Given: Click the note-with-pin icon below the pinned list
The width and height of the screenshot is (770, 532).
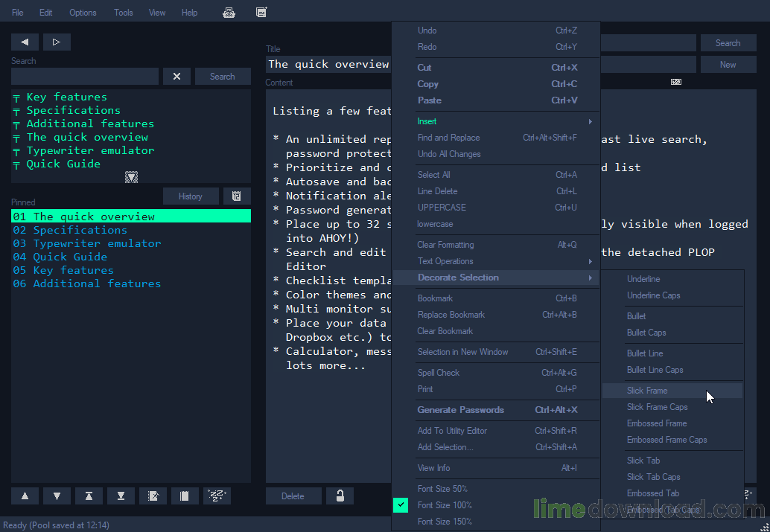Looking at the screenshot, I should point(153,496).
